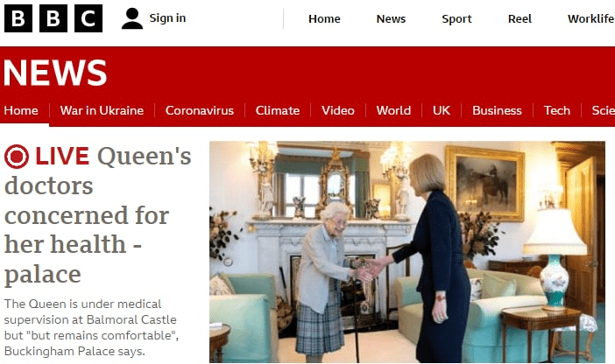This screenshot has height=364, width=615.
Task: Open the Sport section
Action: pyautogui.click(x=457, y=18)
